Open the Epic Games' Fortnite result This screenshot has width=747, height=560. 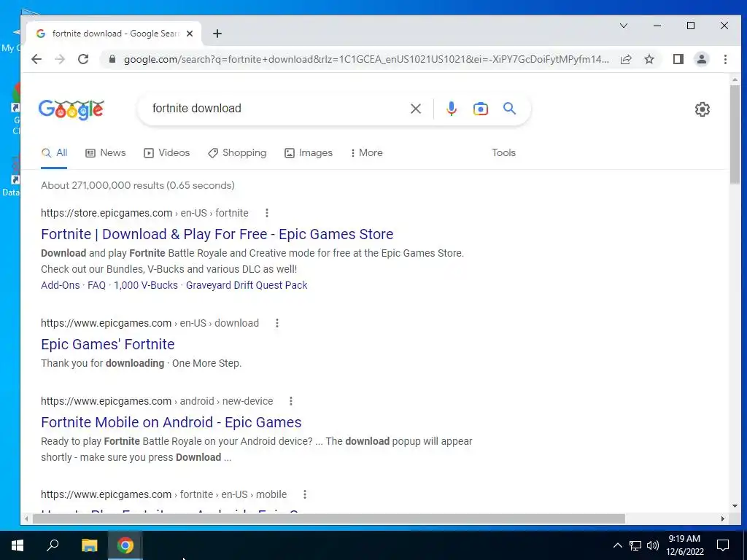(x=108, y=344)
